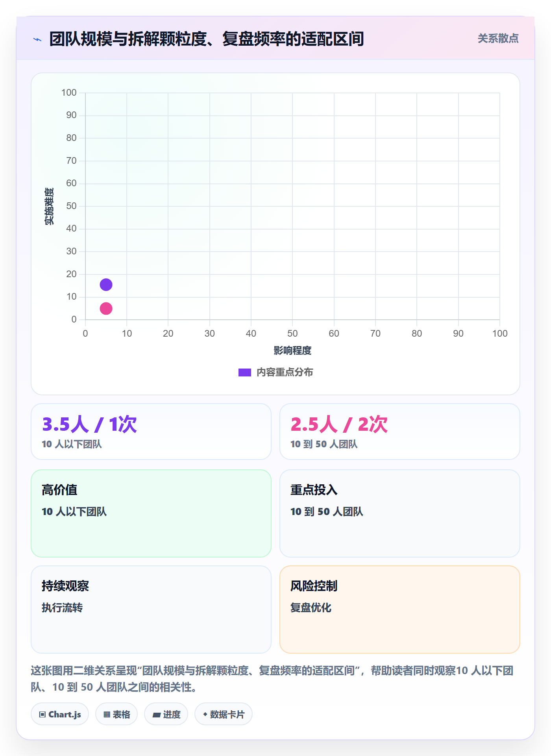Click the 表格 tag chip
The width and height of the screenshot is (551, 756).
coord(116,714)
